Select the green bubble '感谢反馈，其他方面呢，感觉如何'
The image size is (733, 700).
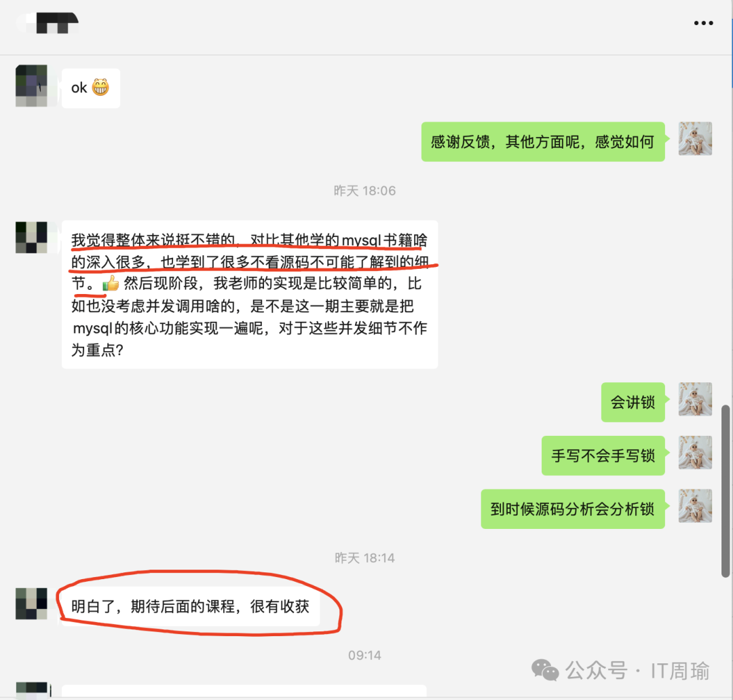[543, 142]
